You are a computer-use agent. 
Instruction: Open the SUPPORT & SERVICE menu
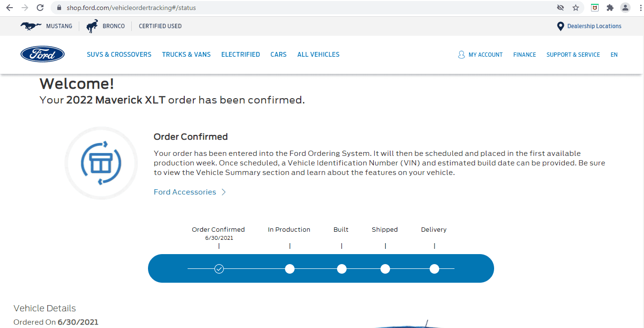coord(573,55)
